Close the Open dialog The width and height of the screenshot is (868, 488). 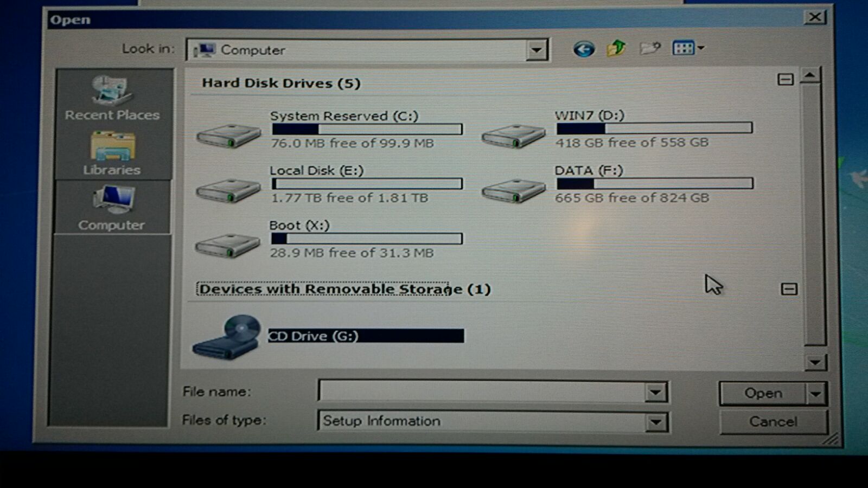(x=814, y=17)
